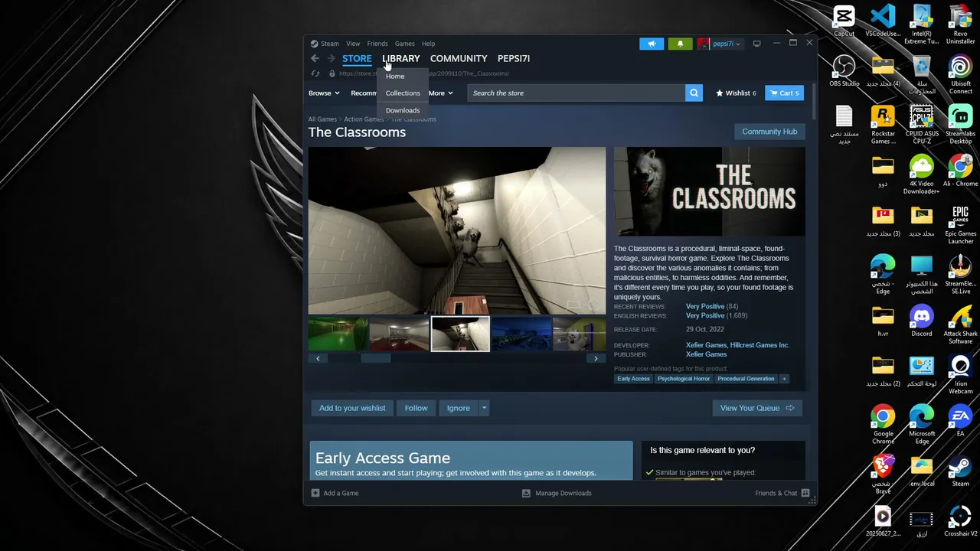Click the padlock icon beside the URL
Viewport: 980px width, 551px height.
pos(332,73)
